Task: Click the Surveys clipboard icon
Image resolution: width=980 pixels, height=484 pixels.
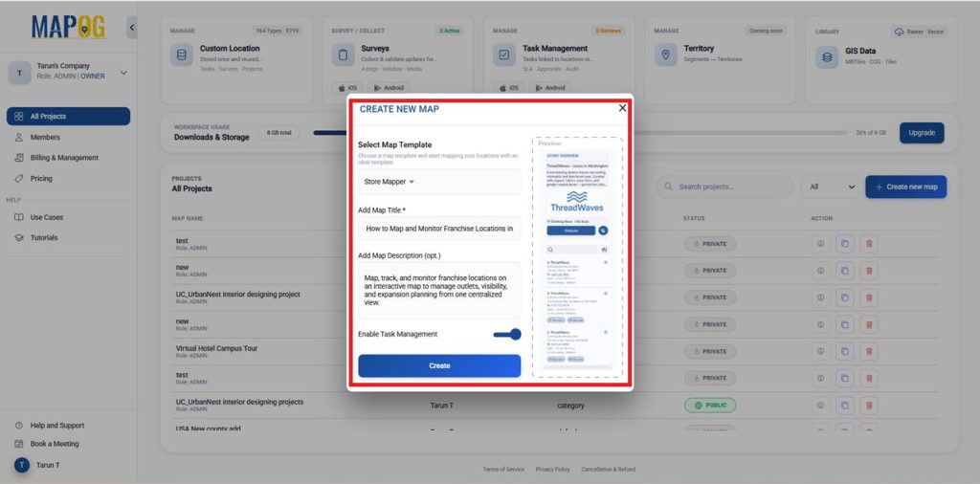Action: tap(343, 55)
